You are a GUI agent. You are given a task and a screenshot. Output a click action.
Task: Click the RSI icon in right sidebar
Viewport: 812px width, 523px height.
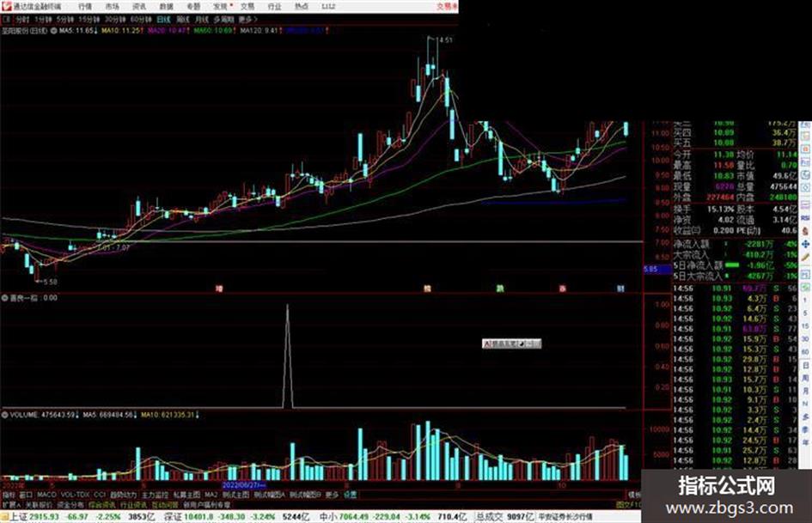click(x=805, y=218)
